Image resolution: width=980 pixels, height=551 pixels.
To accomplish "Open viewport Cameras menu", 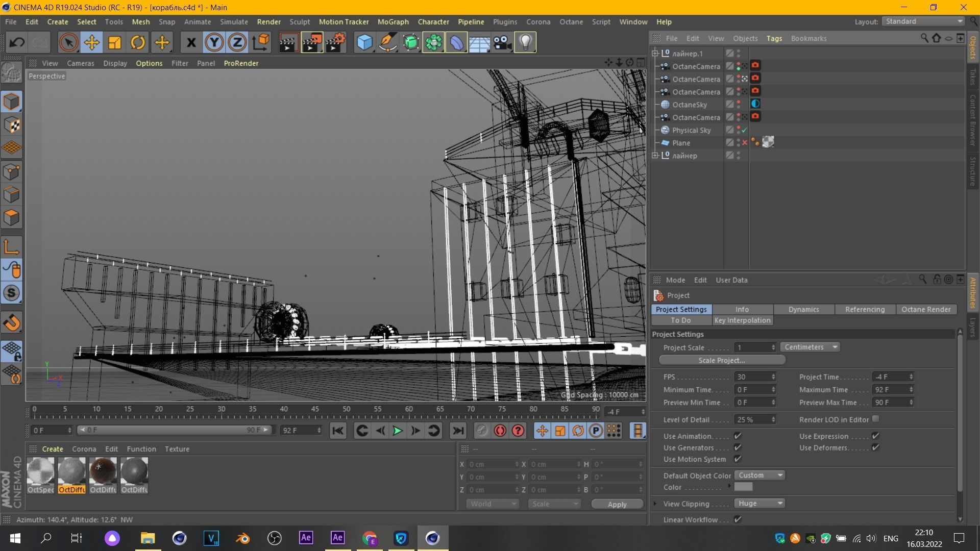I will (x=81, y=63).
